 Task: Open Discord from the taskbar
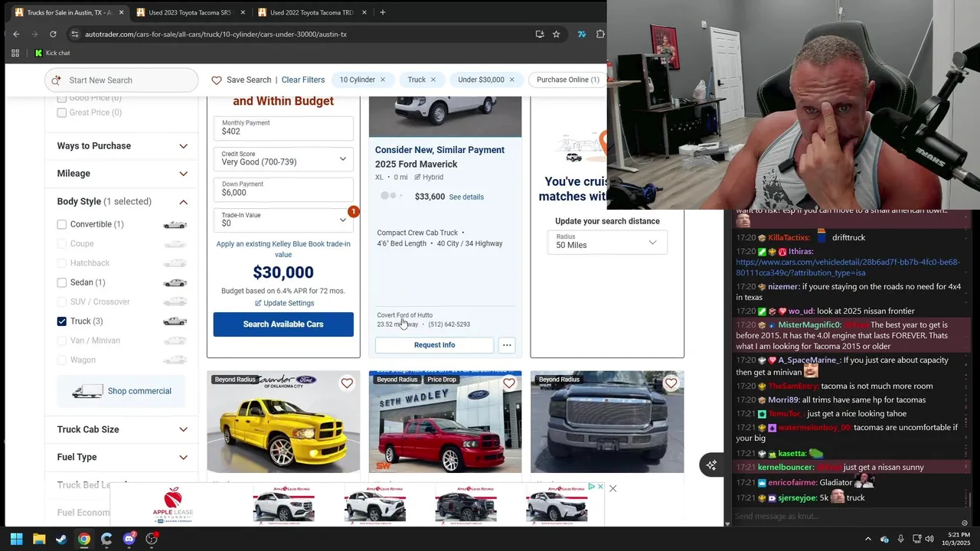pos(129,539)
